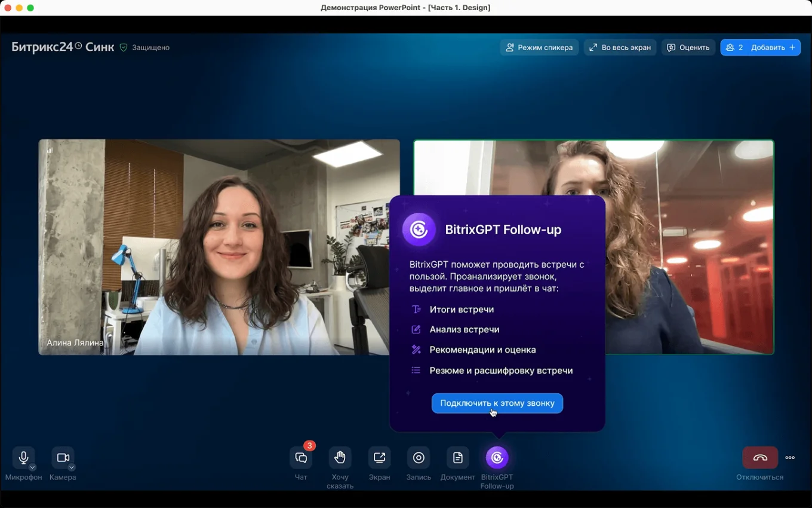
Task: Enter fullscreen with Во весь экран
Action: click(620, 47)
